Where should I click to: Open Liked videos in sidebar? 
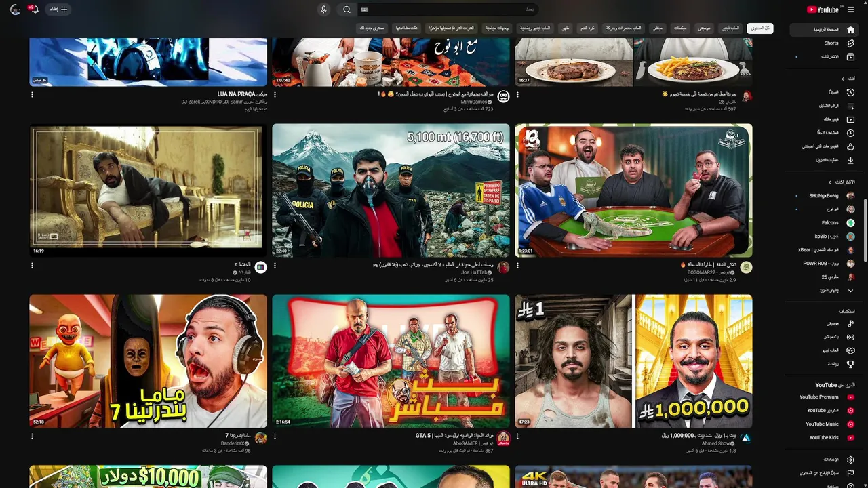coord(823,147)
